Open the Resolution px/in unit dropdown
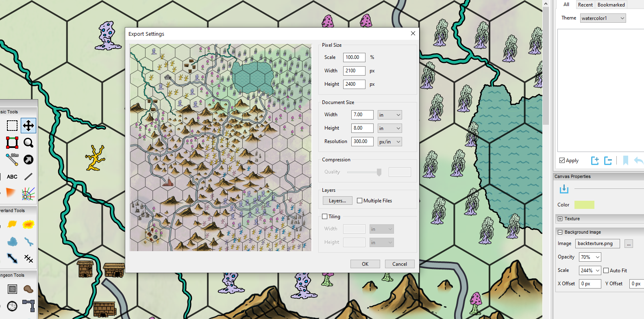The width and height of the screenshot is (644, 319). 389,142
